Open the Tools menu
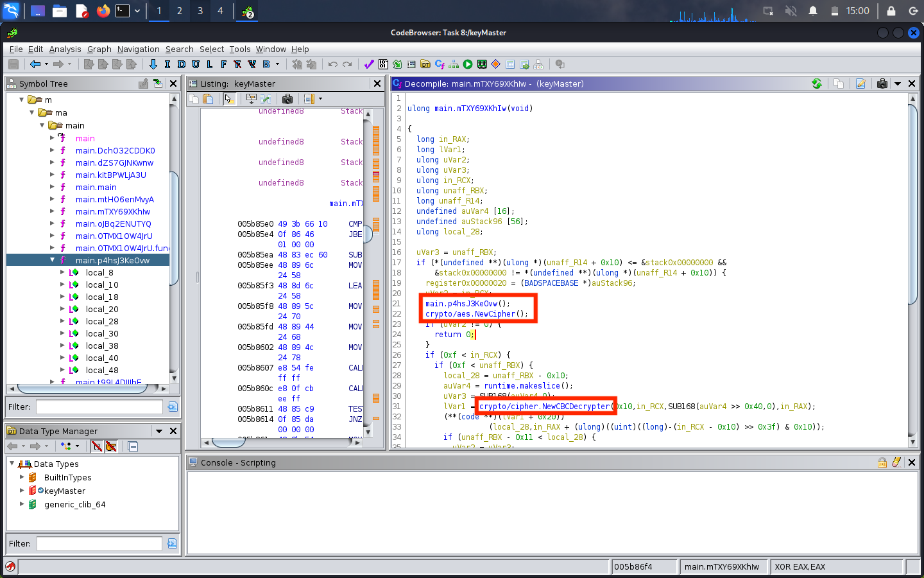The height and width of the screenshot is (578, 924). click(240, 49)
